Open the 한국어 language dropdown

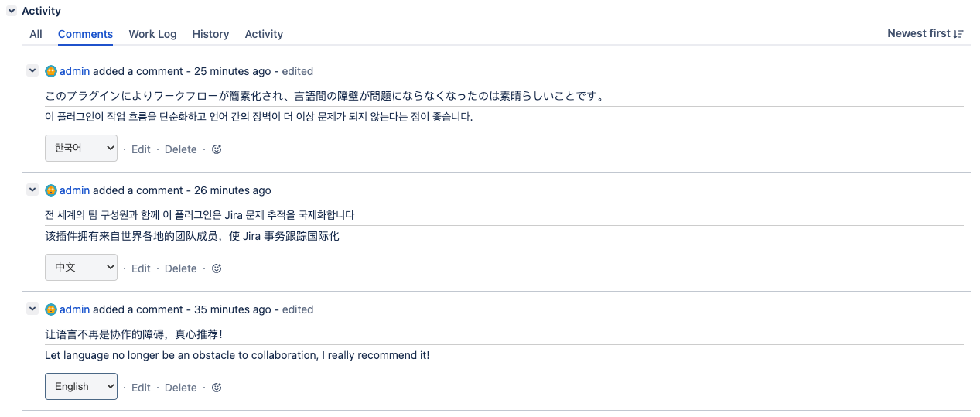click(81, 149)
